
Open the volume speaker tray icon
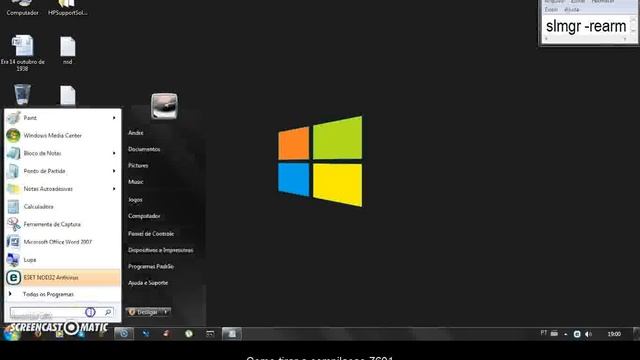(588, 334)
